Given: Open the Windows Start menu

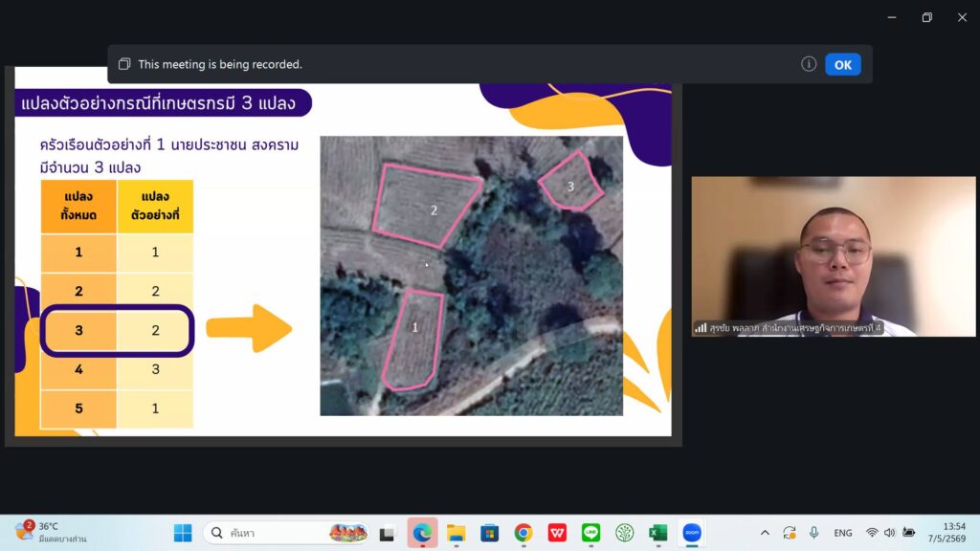Looking at the screenshot, I should (183, 533).
